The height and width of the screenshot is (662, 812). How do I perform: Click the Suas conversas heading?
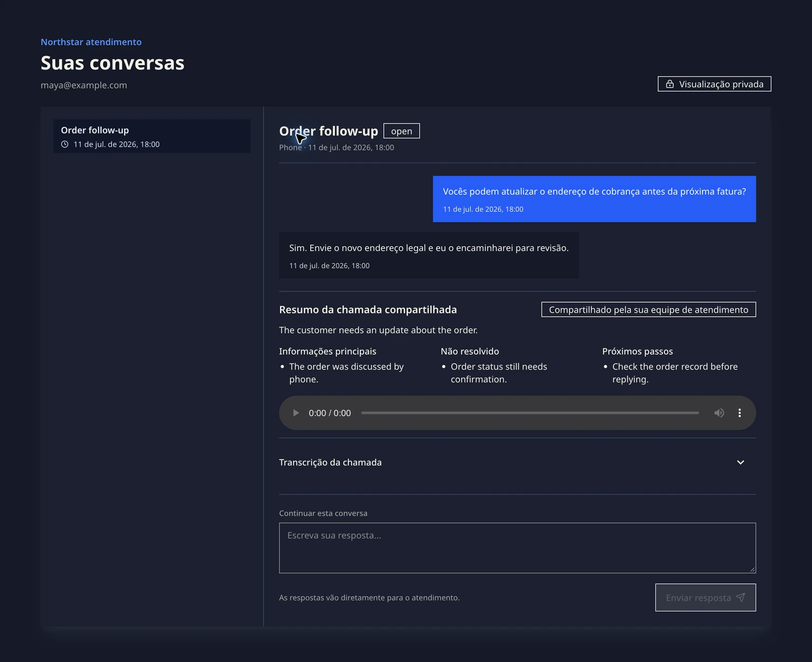point(113,63)
